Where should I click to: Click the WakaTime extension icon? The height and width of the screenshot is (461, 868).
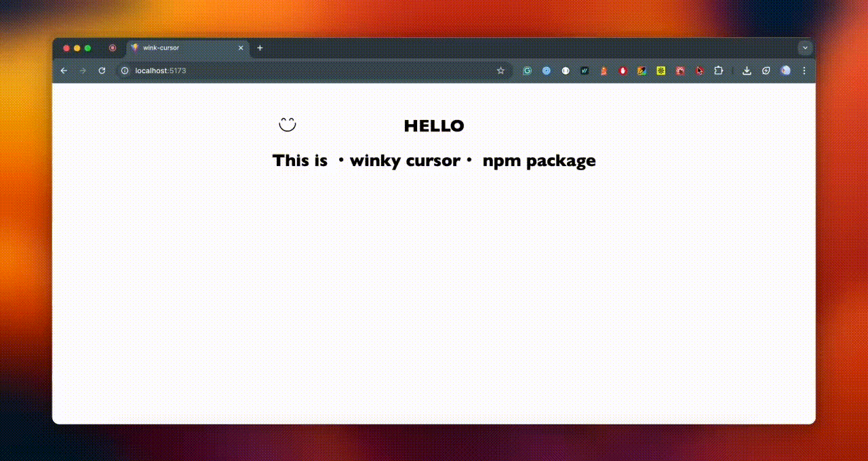click(x=585, y=71)
